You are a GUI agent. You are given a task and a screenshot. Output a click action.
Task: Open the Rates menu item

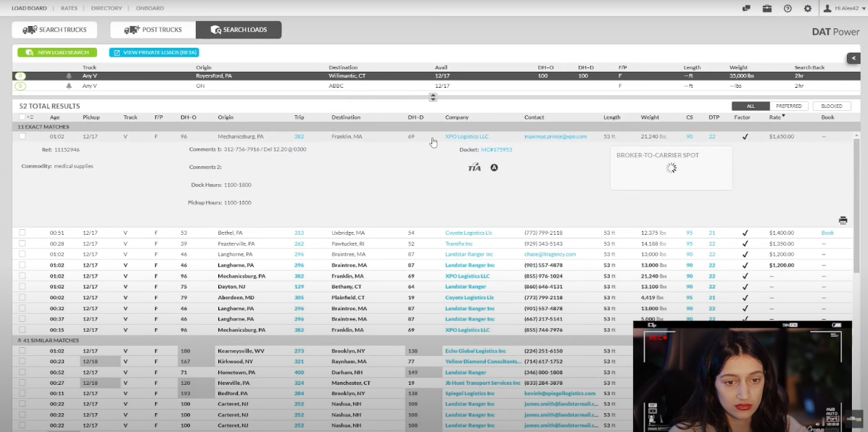point(69,8)
